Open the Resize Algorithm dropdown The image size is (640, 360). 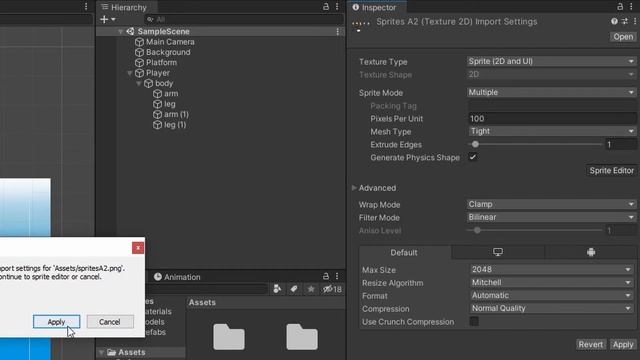pyautogui.click(x=551, y=282)
